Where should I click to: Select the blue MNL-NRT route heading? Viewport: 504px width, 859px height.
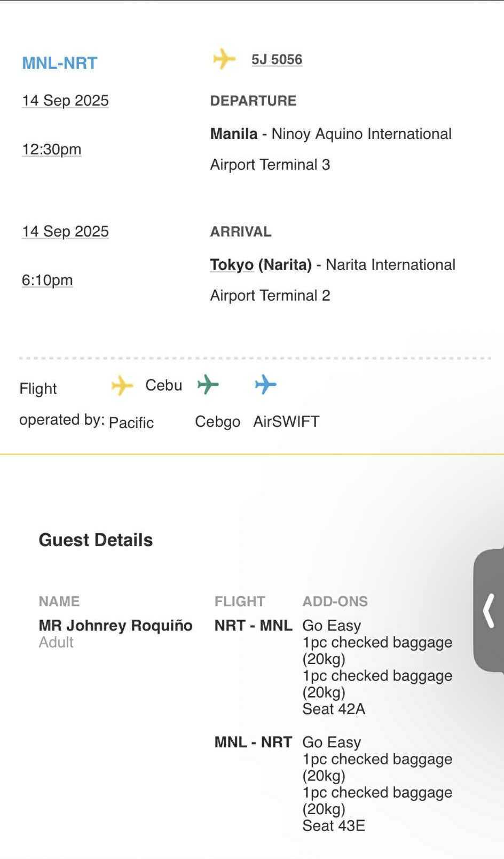(59, 63)
